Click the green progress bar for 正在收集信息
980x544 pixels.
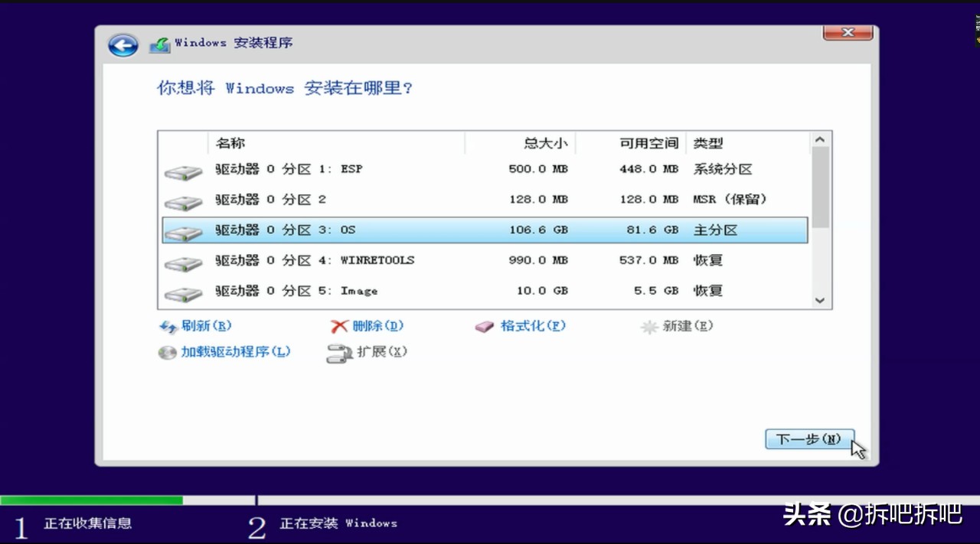(x=92, y=500)
